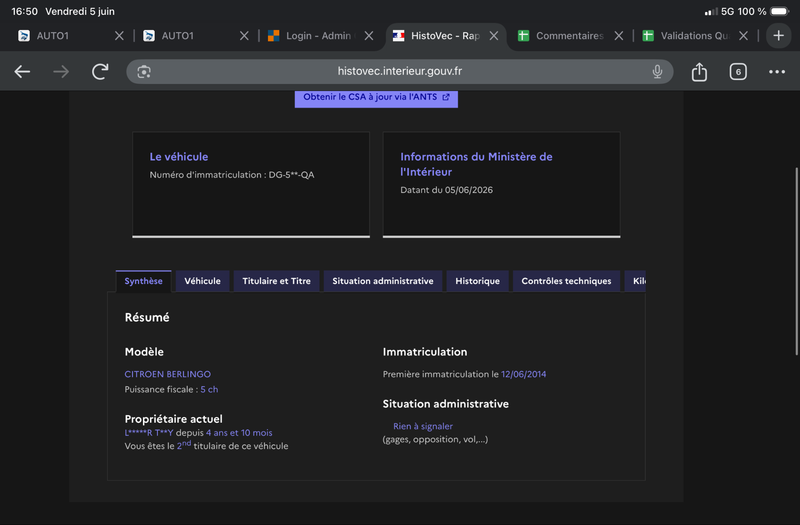Open the share sheet icon

(x=699, y=72)
